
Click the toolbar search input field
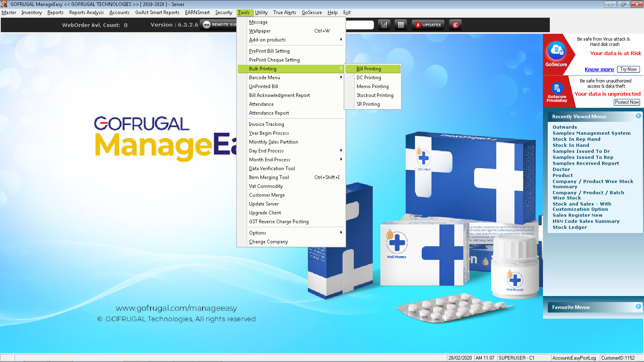click(359, 25)
